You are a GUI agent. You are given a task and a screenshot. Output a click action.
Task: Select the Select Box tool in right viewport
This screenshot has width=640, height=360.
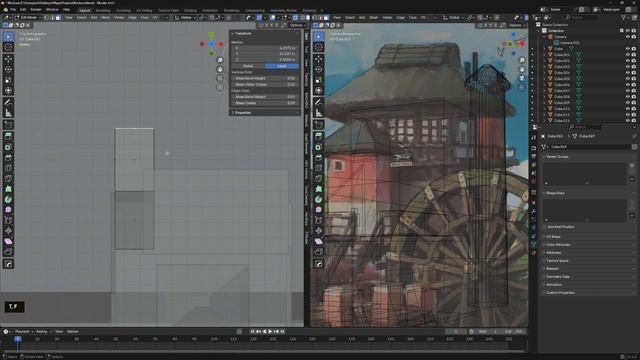(319, 37)
